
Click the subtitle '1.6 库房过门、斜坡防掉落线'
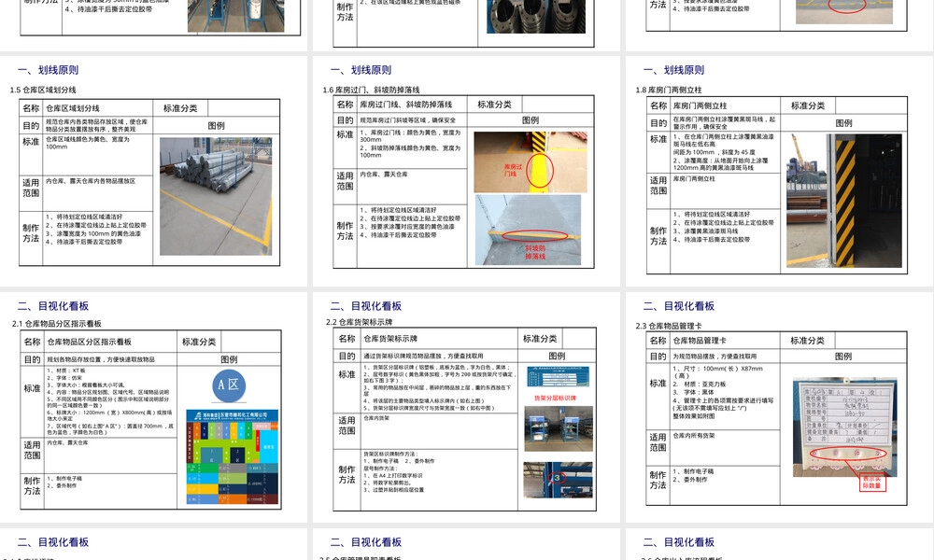[x=371, y=90]
